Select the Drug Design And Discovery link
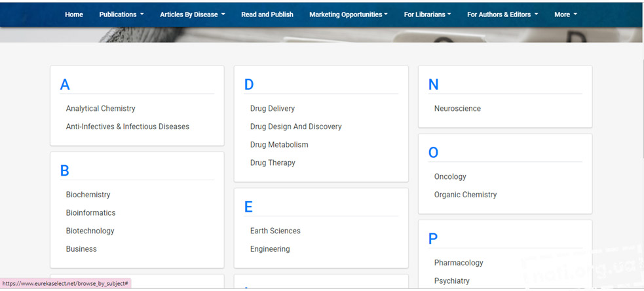This screenshot has height=291, width=644. coord(295,126)
